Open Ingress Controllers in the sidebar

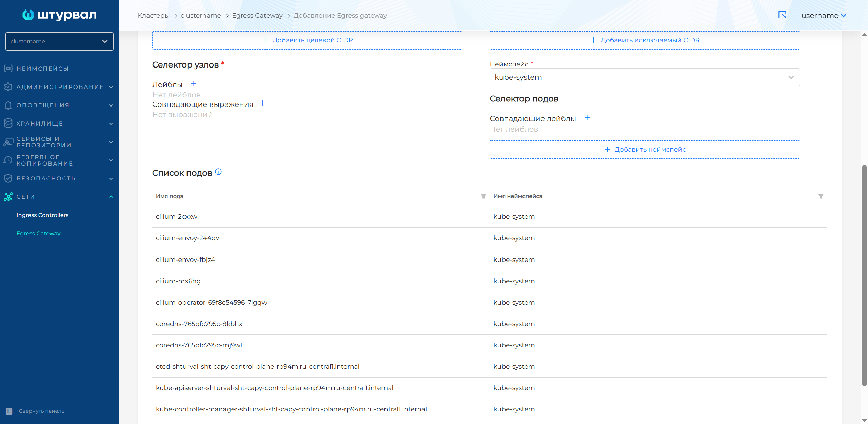click(42, 215)
